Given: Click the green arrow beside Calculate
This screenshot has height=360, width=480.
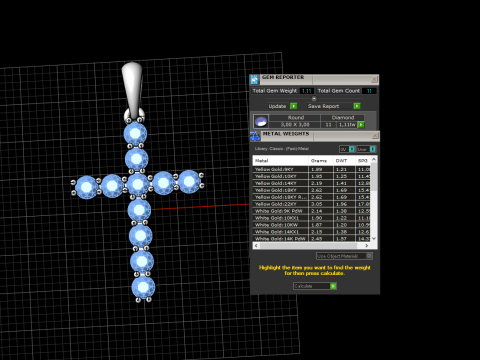Looking at the screenshot, I should coord(333,286).
